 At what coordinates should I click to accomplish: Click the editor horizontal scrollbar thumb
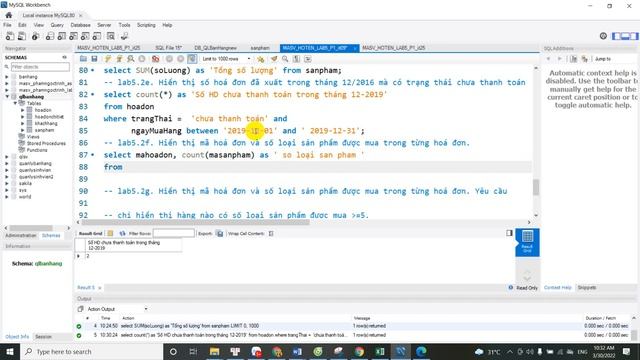coord(196,222)
